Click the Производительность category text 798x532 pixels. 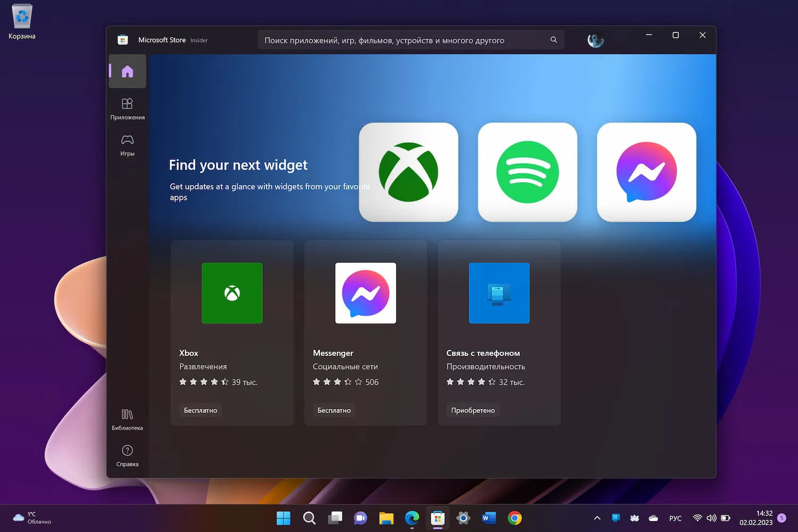pyautogui.click(x=486, y=367)
